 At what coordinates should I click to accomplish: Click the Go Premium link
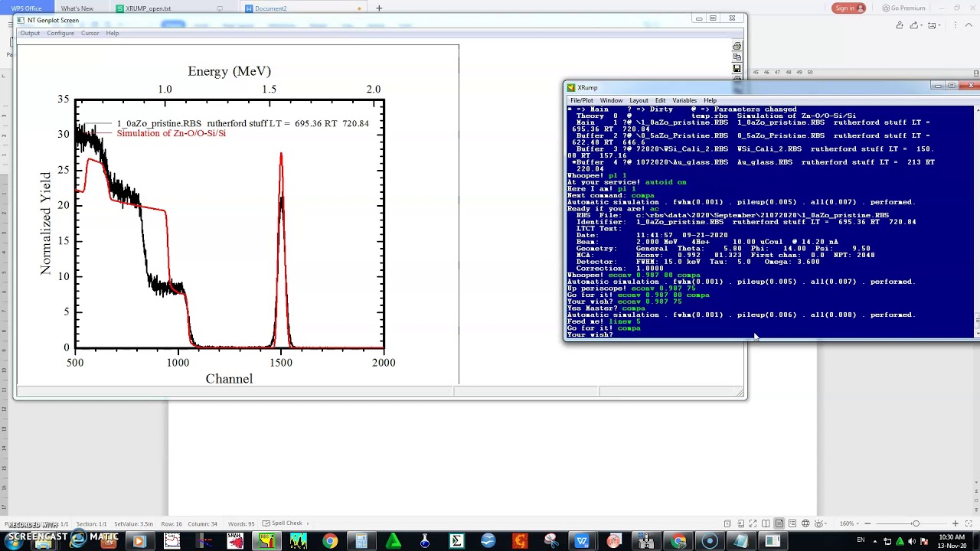[903, 8]
